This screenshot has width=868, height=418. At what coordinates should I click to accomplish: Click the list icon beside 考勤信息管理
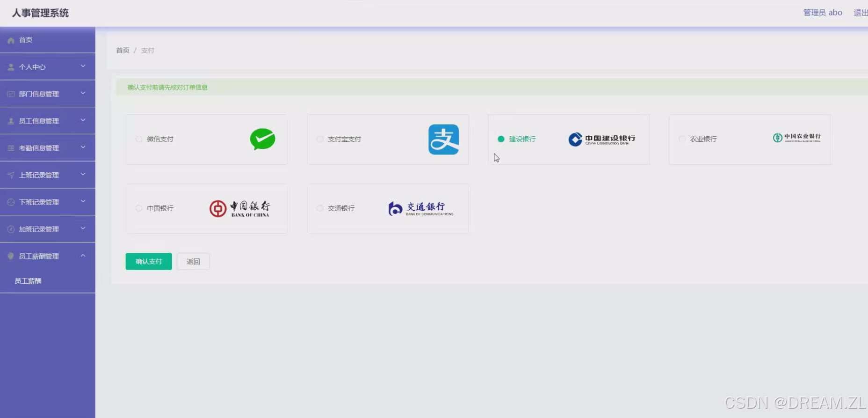click(x=11, y=148)
